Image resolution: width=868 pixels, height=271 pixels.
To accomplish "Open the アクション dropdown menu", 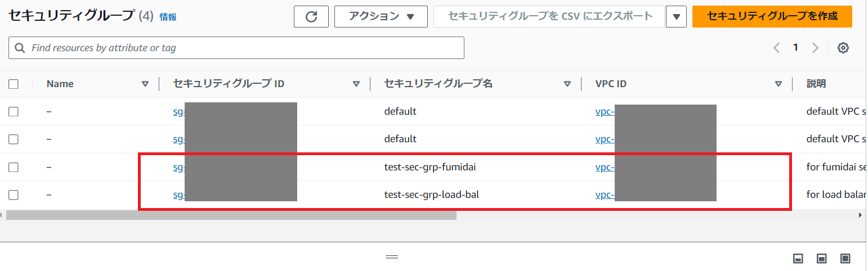I will 381,17.
